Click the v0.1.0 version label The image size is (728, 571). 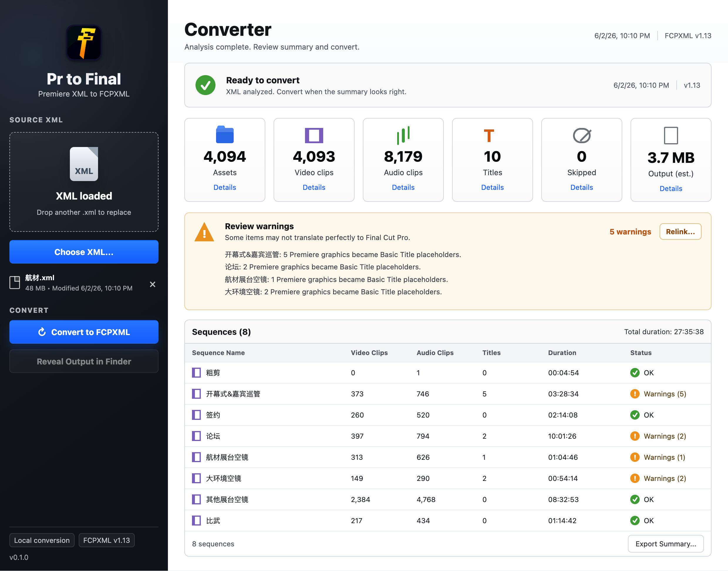[19, 557]
